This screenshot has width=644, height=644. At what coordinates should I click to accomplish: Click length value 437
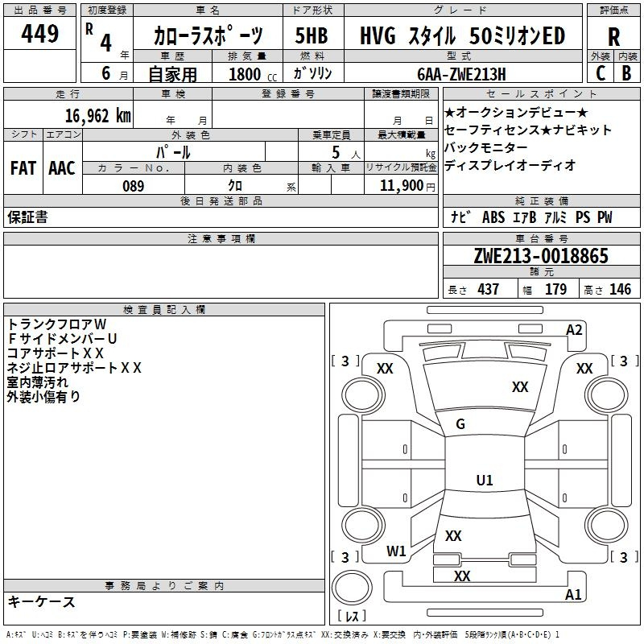tap(488, 289)
